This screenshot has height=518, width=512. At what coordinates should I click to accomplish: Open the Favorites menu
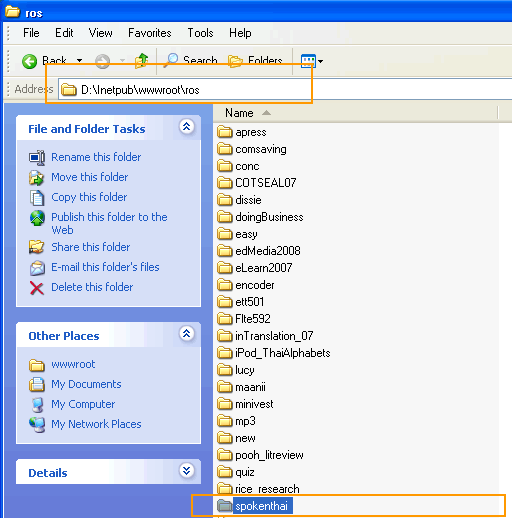tap(150, 33)
